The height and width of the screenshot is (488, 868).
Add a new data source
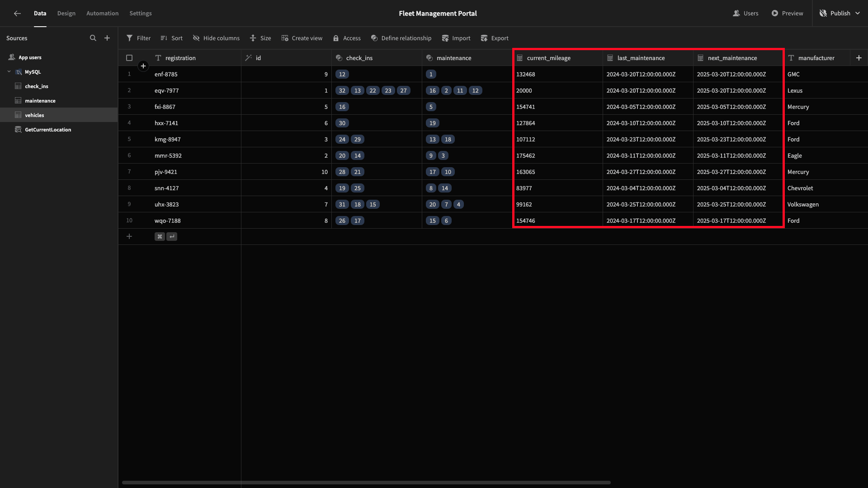[107, 38]
